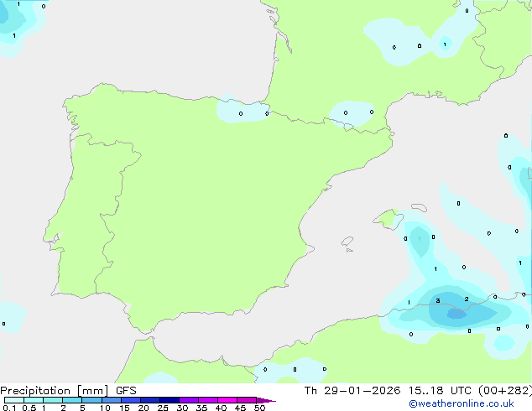The image size is (532, 411).
Task: Pick the legend swatch between 1 and 2
Action: (x=53, y=400)
